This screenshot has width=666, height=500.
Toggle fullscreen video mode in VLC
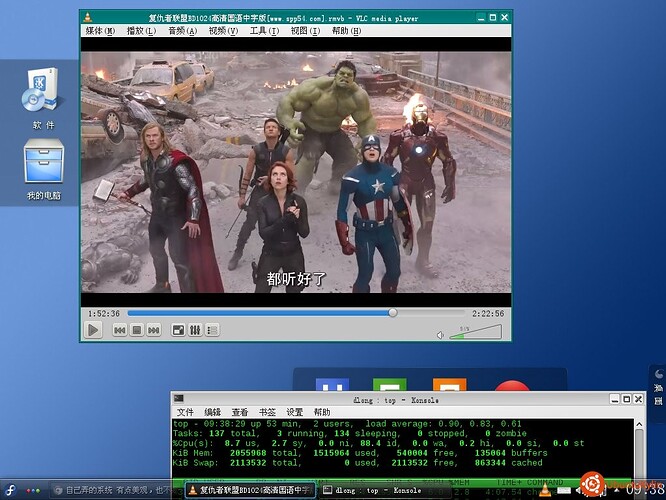(178, 330)
